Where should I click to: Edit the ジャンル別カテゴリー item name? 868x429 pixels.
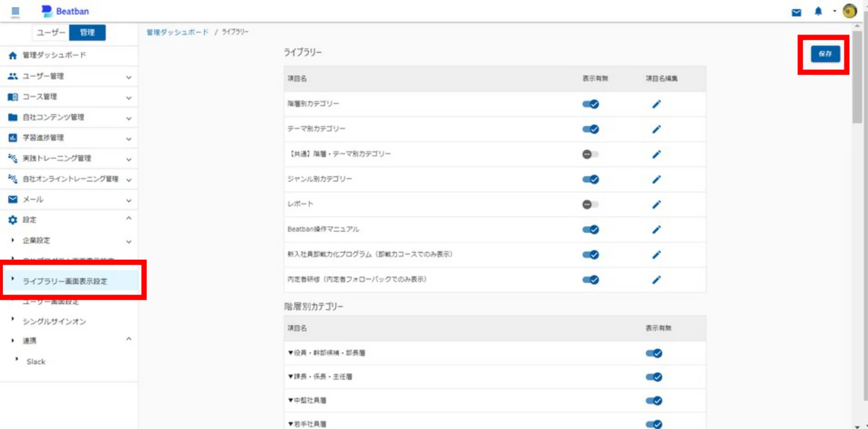(x=657, y=179)
